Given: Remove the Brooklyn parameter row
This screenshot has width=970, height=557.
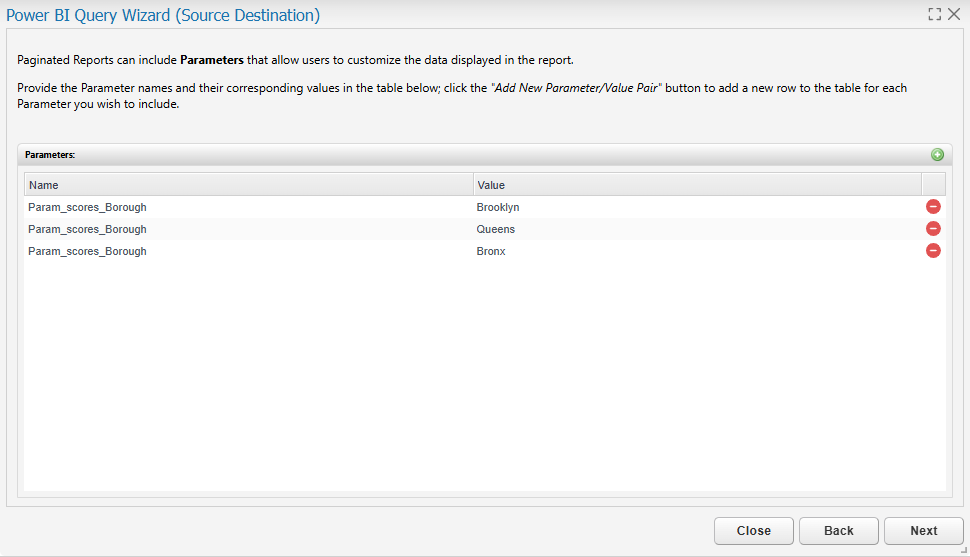Looking at the screenshot, I should click(933, 207).
